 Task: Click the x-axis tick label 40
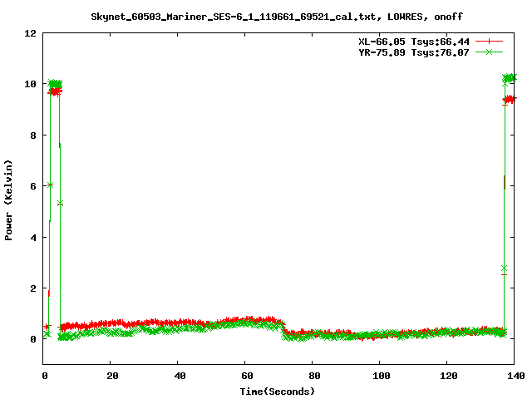coord(180,376)
